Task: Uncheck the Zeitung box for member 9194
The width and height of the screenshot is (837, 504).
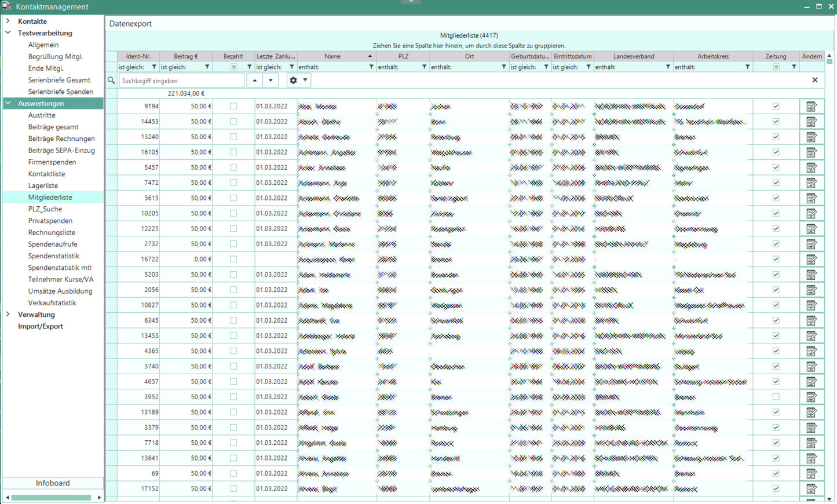Action: [776, 107]
